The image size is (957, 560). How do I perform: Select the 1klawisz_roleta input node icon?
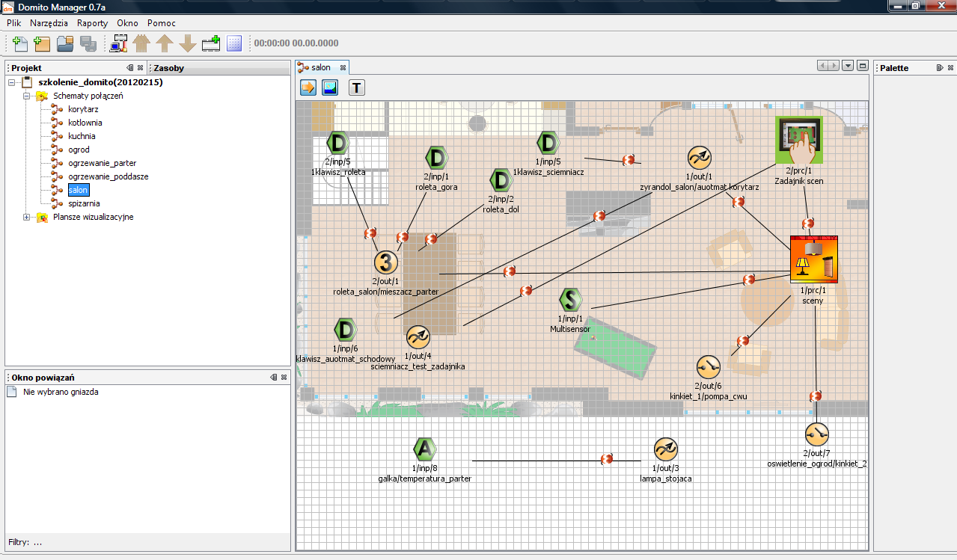[x=339, y=143]
